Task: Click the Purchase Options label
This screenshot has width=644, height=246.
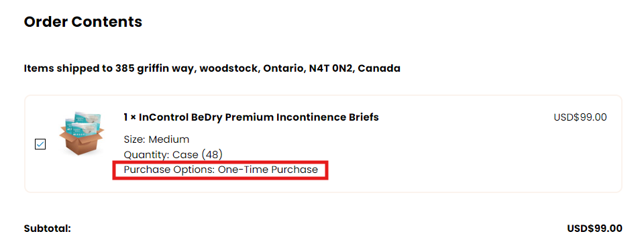Action: point(170,170)
